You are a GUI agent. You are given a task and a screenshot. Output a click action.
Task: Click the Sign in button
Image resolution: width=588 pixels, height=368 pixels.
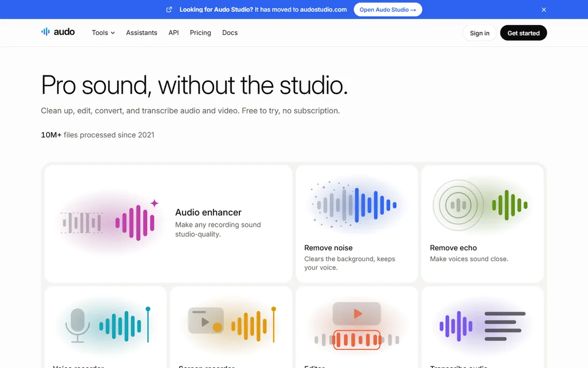coord(479,33)
